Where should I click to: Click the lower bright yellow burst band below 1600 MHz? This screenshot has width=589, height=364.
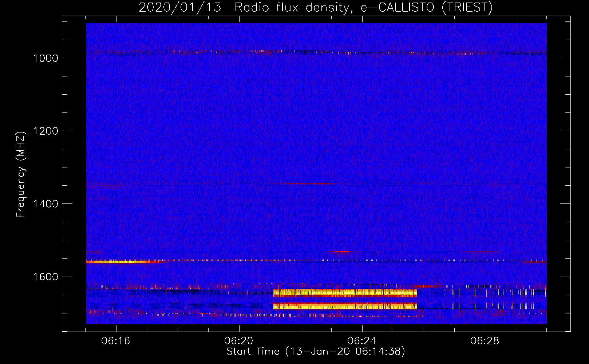point(345,306)
